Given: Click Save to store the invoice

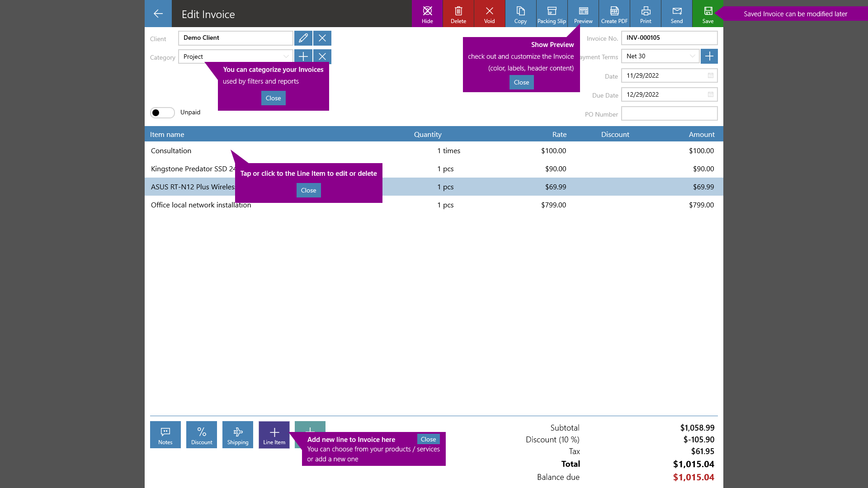Looking at the screenshot, I should tap(707, 14).
